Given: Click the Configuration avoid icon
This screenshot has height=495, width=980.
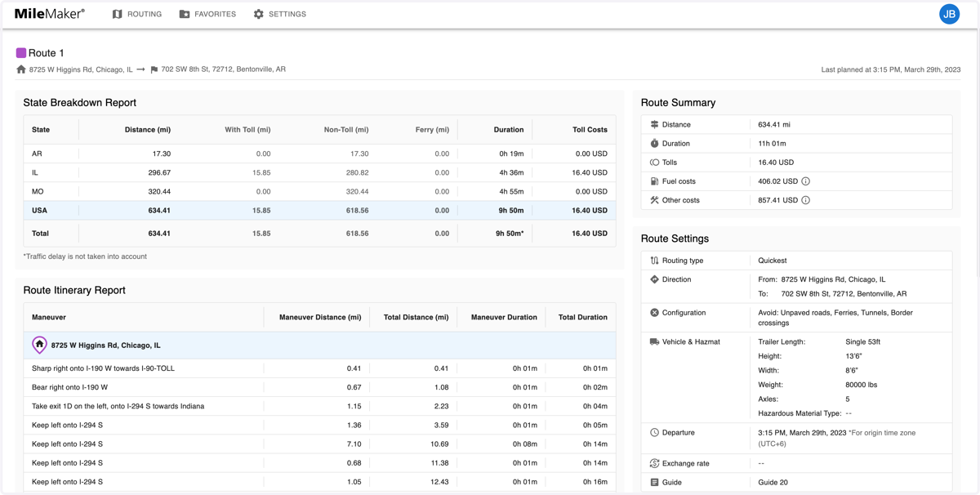Looking at the screenshot, I should pos(654,313).
